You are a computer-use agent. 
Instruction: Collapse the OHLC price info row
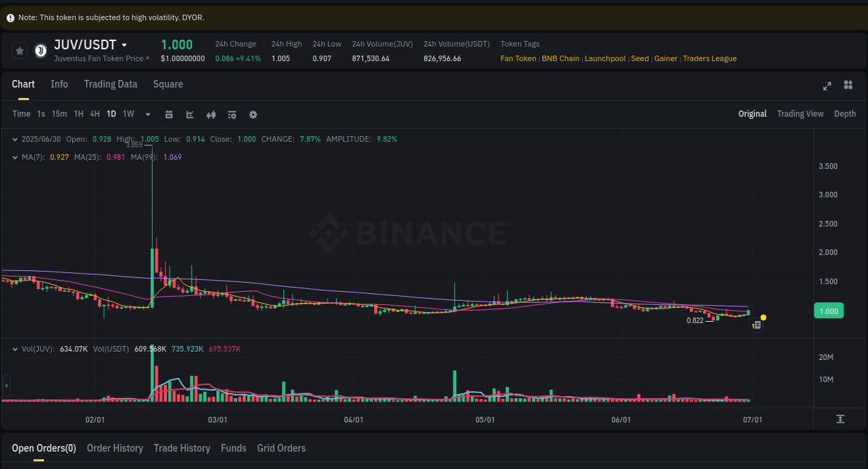(x=14, y=139)
